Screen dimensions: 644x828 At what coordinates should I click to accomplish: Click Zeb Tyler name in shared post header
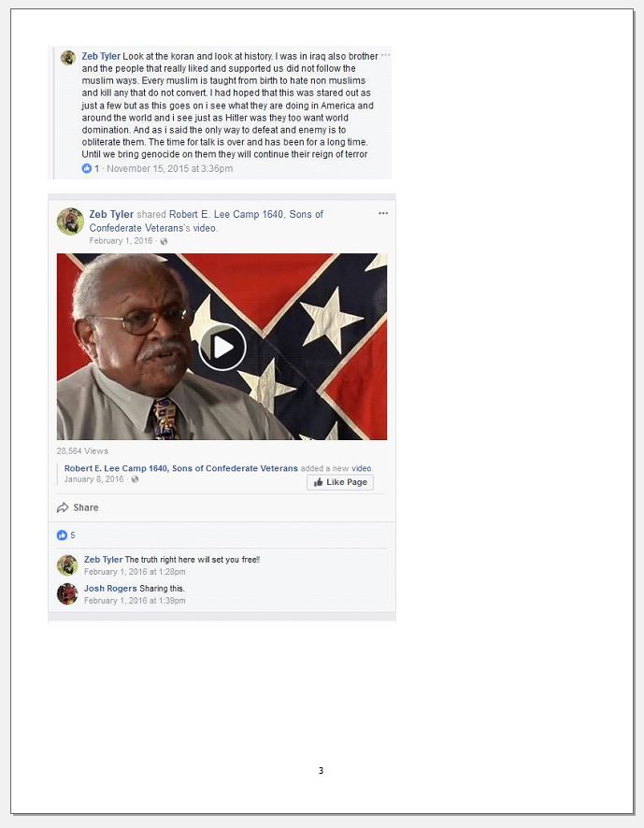point(111,214)
